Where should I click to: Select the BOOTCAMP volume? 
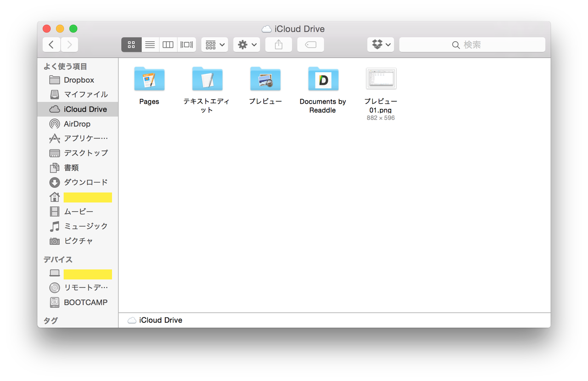pyautogui.click(x=78, y=303)
